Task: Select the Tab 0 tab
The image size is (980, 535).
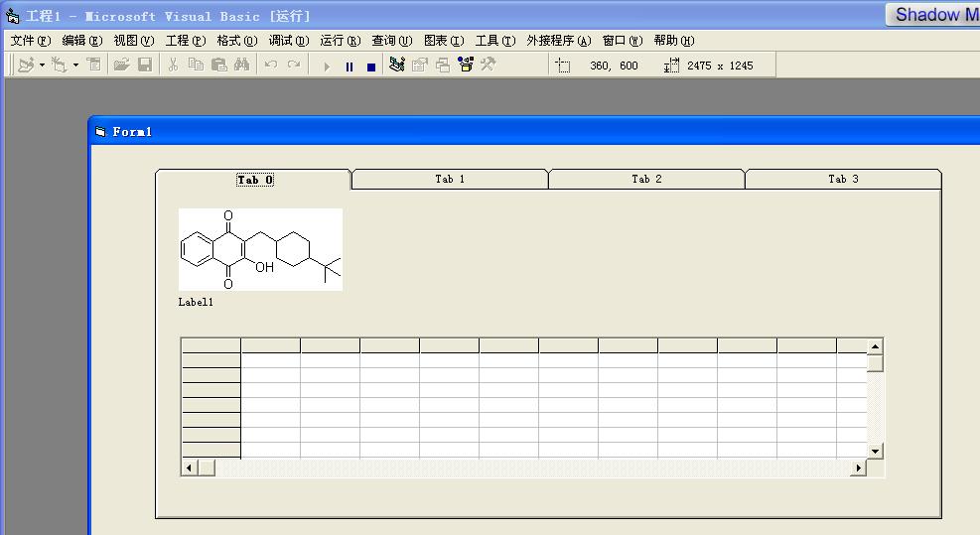Action: [x=255, y=180]
